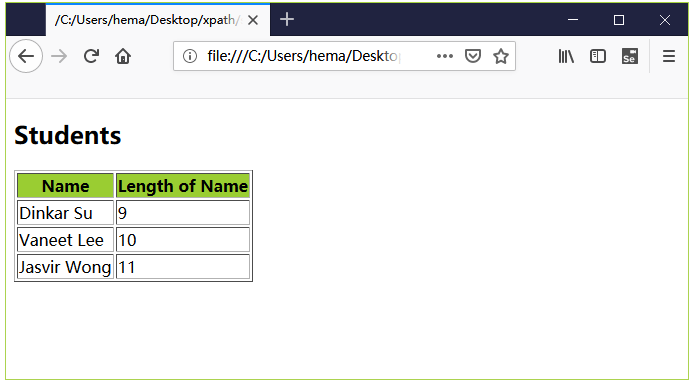Screen dimensions: 694x383
Task: Toggle the sidebar view
Action: 598,56
